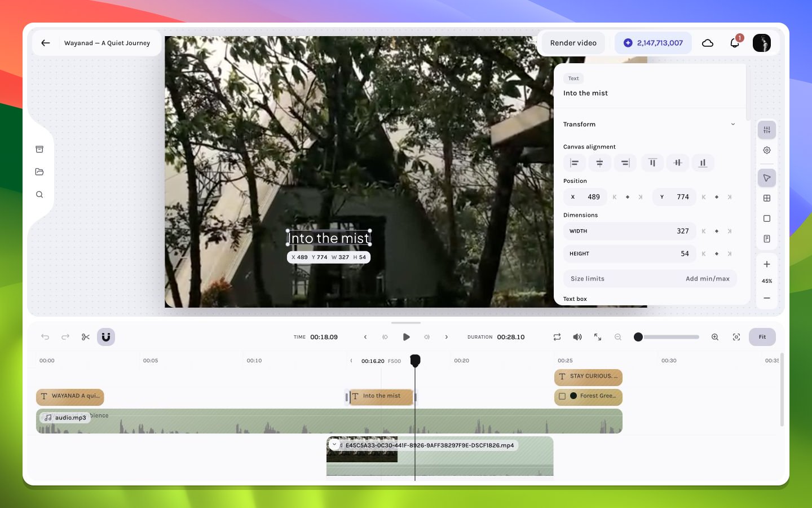Add keyframe for Y position

pyautogui.click(x=717, y=197)
